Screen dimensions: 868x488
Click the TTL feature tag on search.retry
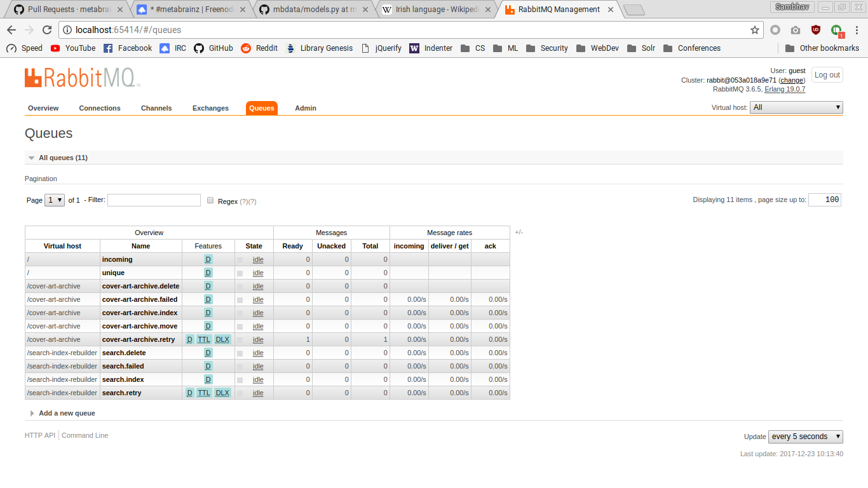tap(203, 393)
